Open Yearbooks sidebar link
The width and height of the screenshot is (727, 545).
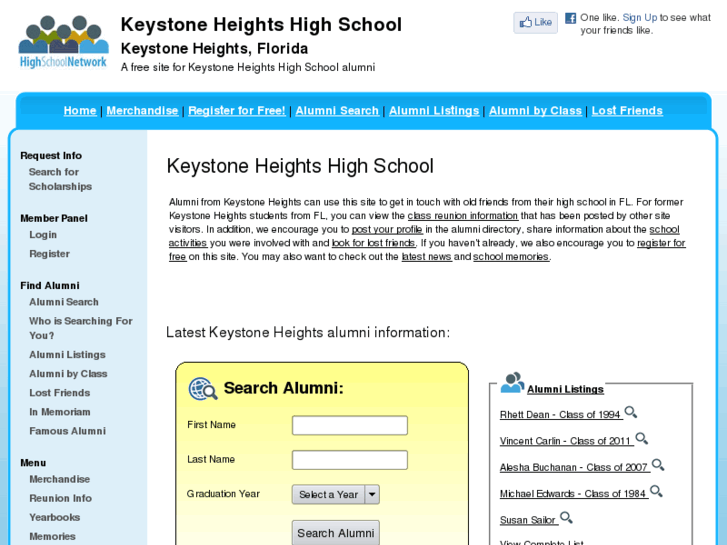55,517
